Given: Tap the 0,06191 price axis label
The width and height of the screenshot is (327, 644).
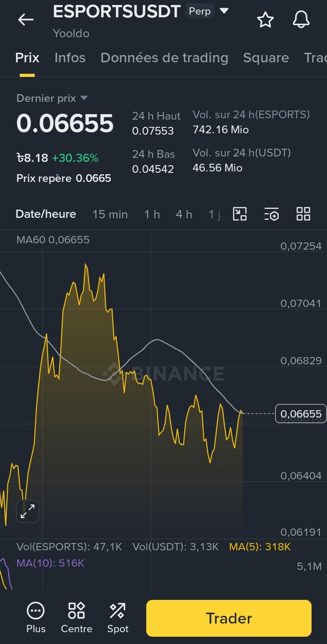Looking at the screenshot, I should (301, 532).
